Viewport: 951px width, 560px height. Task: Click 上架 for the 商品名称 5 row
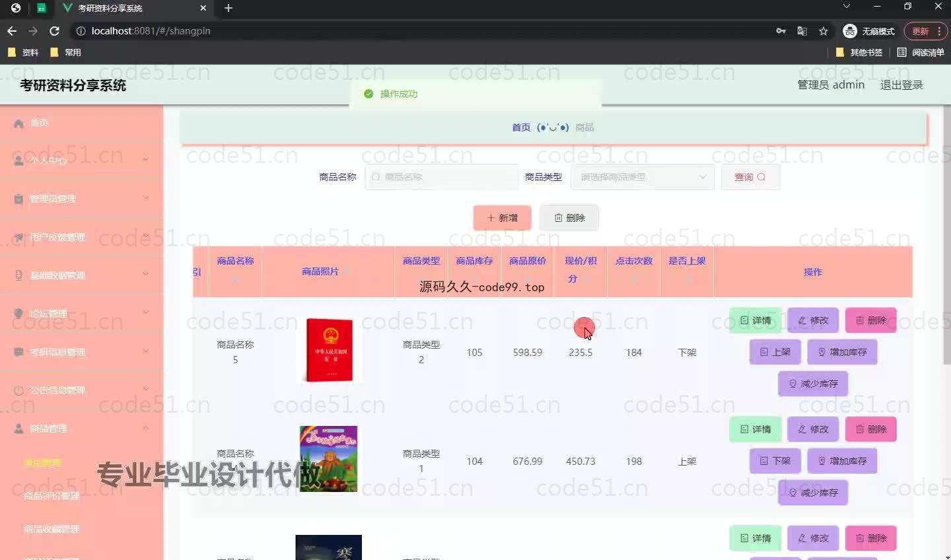tap(775, 352)
